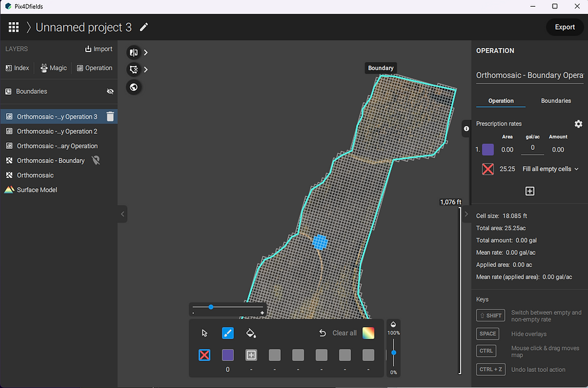Click the blue painted cells on map
Screen dimensions: 588x388
point(320,242)
